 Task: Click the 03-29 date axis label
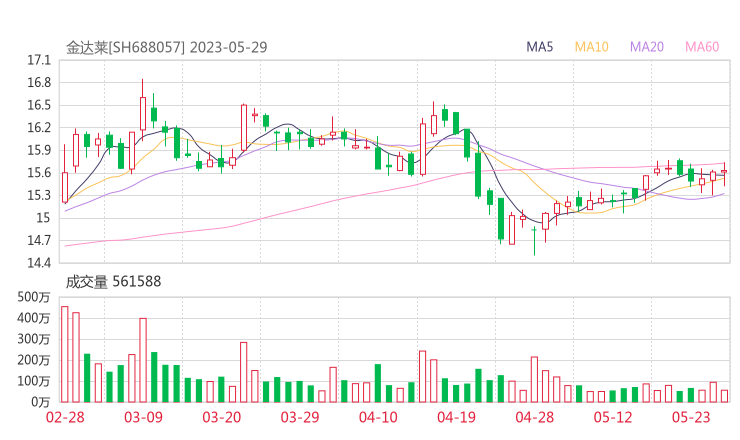300,417
